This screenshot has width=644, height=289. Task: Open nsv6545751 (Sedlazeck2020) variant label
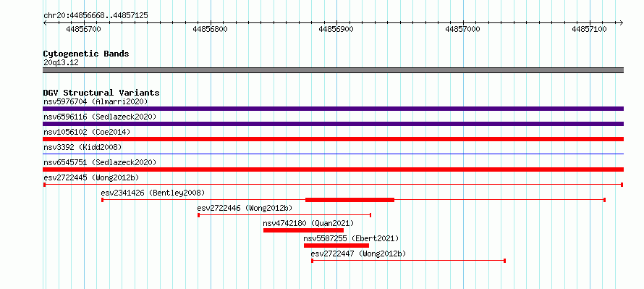[100, 162]
